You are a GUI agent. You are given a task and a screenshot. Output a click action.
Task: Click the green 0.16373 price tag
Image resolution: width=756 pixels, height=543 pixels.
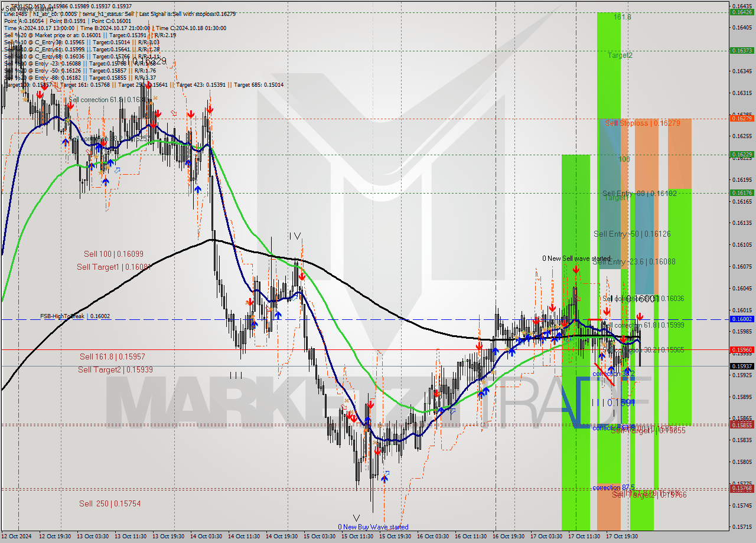coord(741,50)
